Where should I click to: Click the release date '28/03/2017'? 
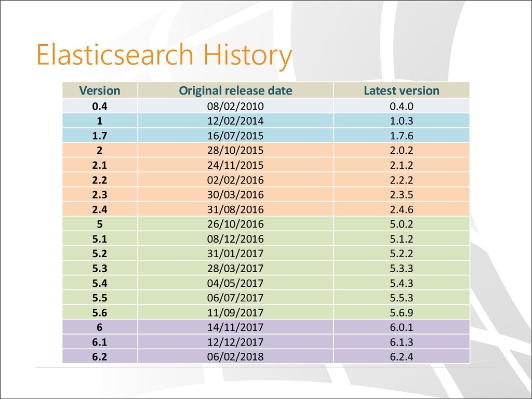235,269
